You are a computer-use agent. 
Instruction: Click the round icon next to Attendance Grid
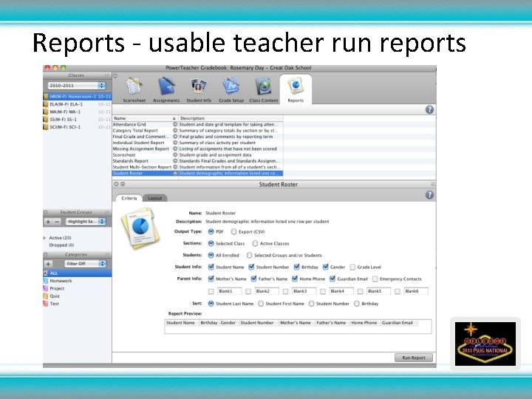(175, 125)
